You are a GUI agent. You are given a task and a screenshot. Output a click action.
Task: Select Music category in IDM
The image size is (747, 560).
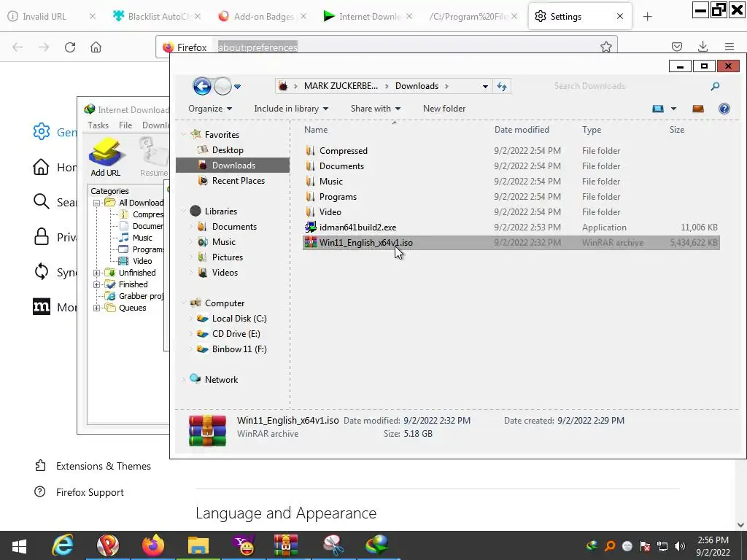point(142,238)
